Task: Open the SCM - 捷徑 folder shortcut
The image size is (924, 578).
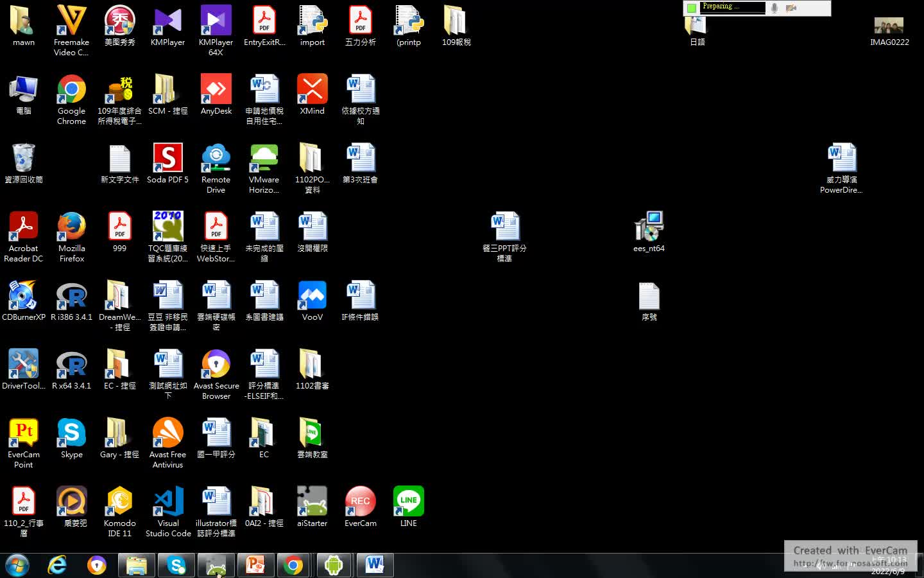Action: [167, 94]
